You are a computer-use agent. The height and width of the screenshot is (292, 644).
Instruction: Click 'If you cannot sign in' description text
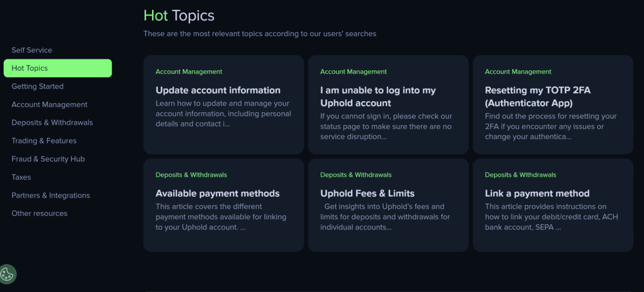[x=386, y=126]
